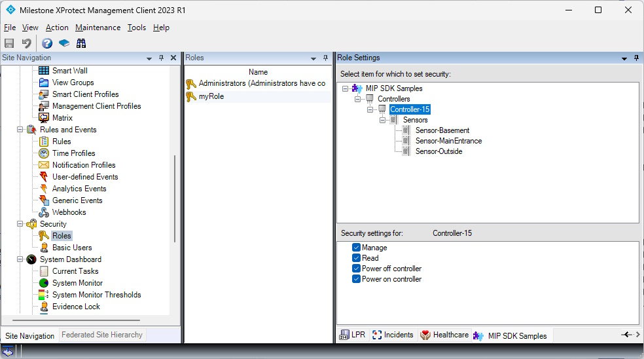Toggle Power off controller checkbox
The image size is (644, 359).
(356, 269)
